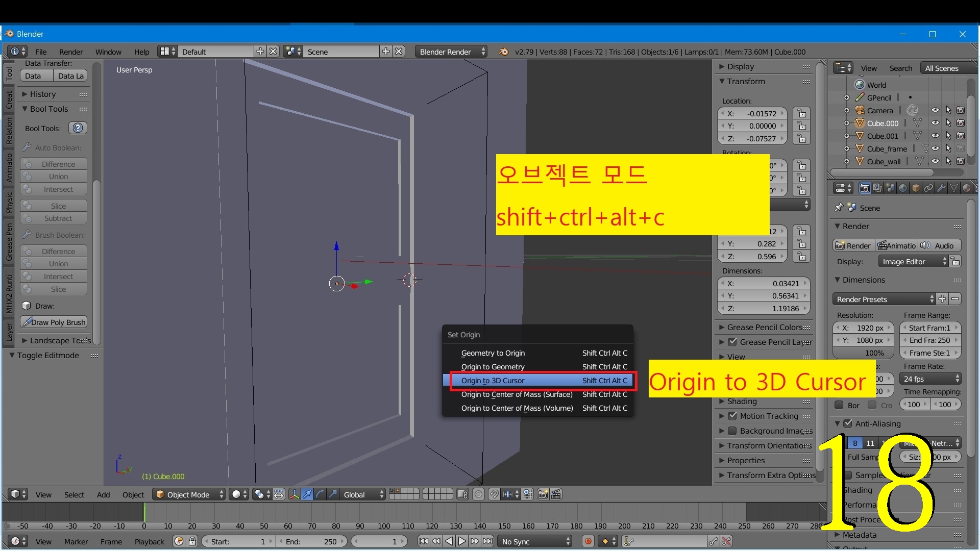Open the Object Mode dropdown

pos(189,494)
